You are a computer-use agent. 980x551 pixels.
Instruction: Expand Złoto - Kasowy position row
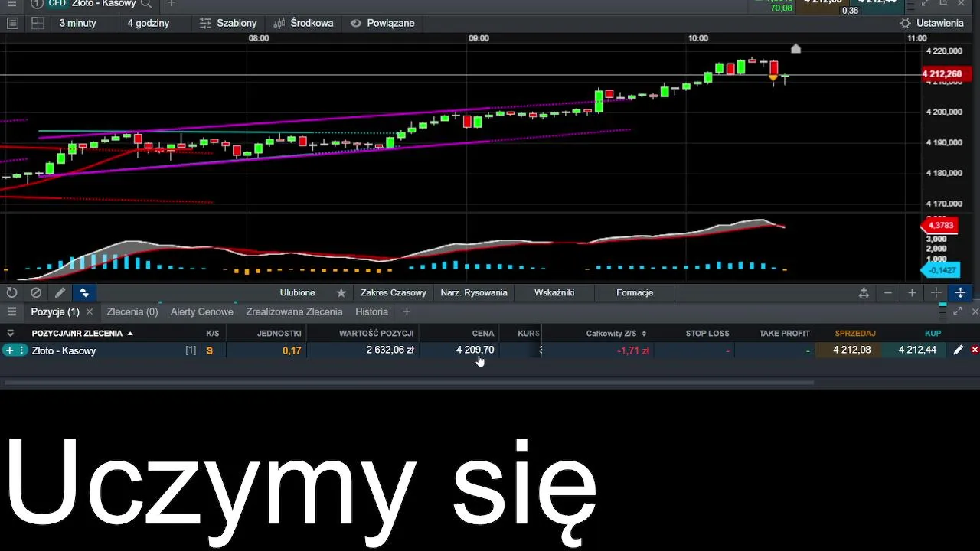point(9,350)
